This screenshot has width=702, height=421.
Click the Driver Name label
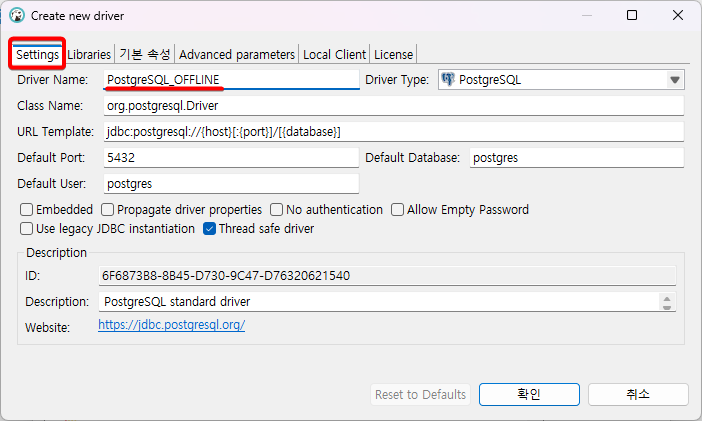(x=52, y=80)
